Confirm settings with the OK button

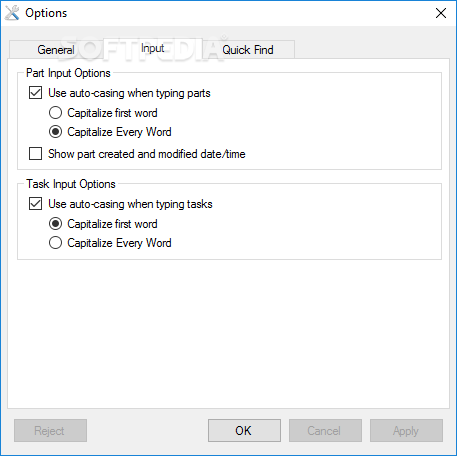tap(244, 431)
